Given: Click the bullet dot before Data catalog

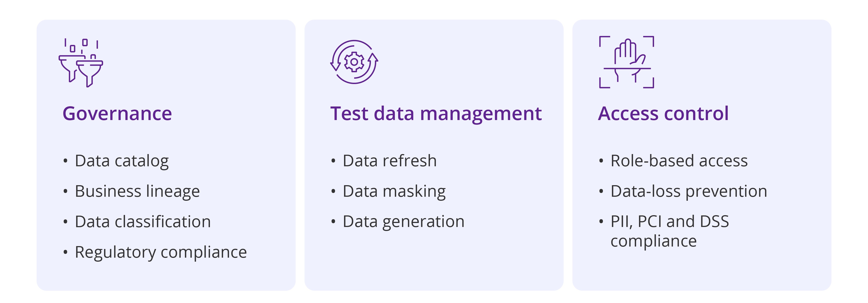Looking at the screenshot, I should coord(65,161).
